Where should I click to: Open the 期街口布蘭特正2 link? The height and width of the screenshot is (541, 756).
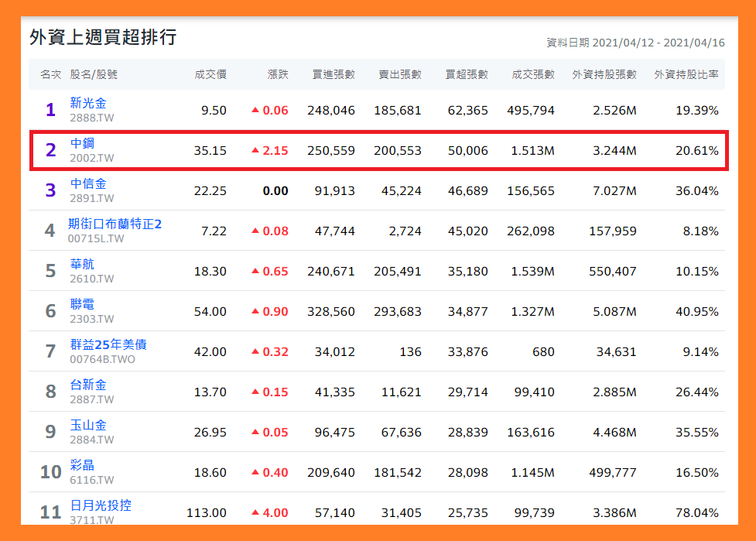[x=115, y=224]
